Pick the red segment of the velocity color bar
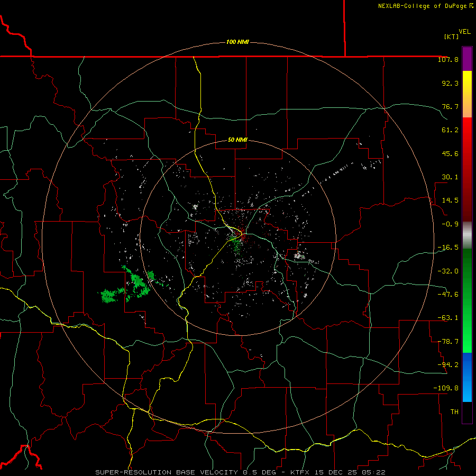Screen dimensions: 476x476 coord(467,169)
